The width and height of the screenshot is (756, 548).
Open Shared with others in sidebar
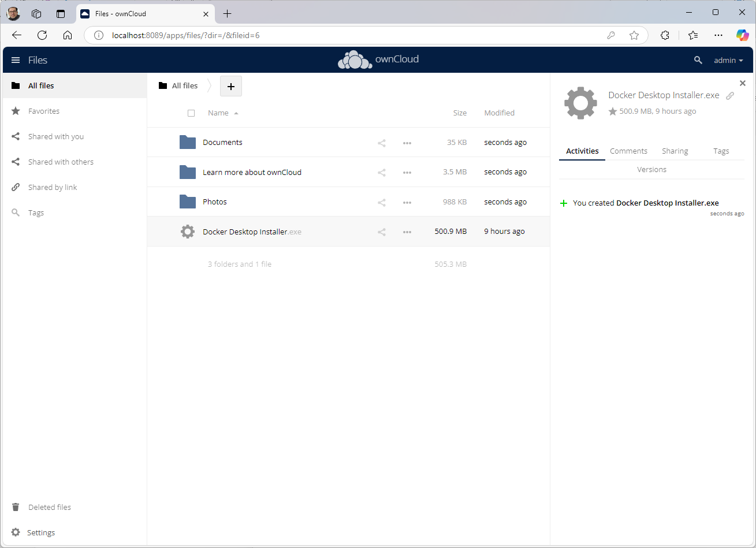click(75, 162)
